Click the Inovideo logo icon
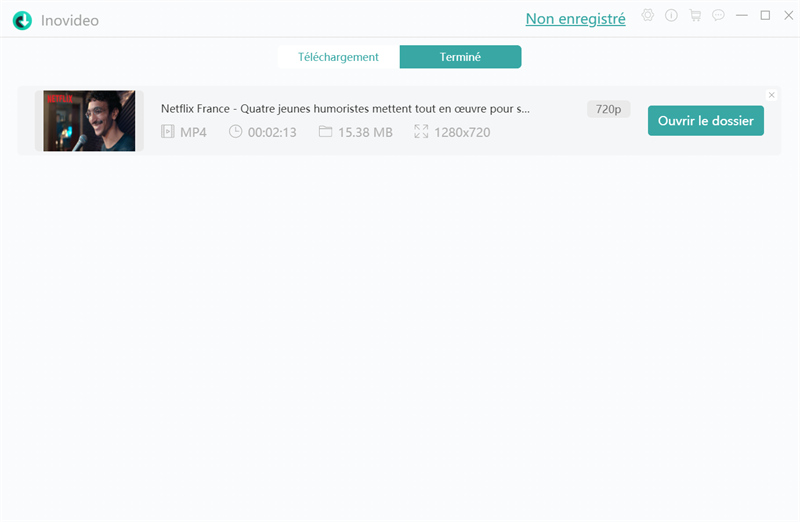 (22, 20)
